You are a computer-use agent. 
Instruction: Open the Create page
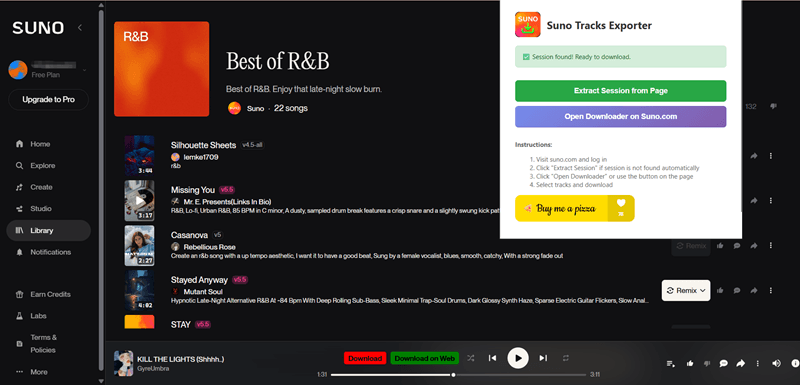41,187
